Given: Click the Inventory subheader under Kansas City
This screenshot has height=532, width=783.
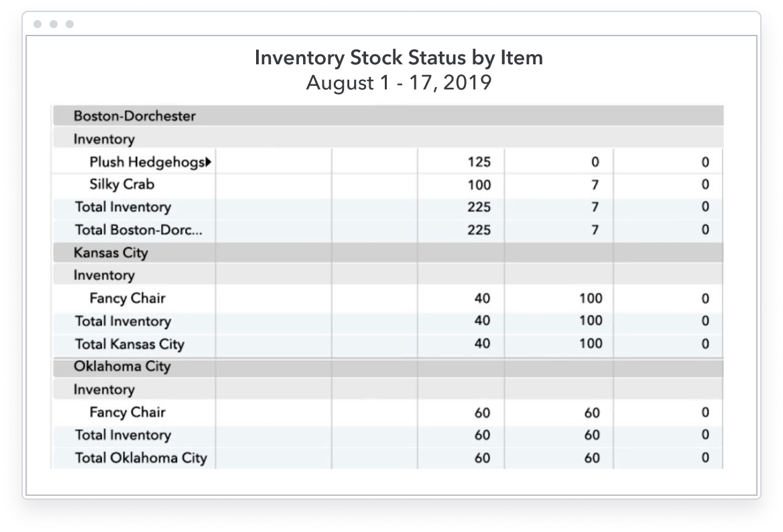Looking at the screenshot, I should tap(104, 275).
